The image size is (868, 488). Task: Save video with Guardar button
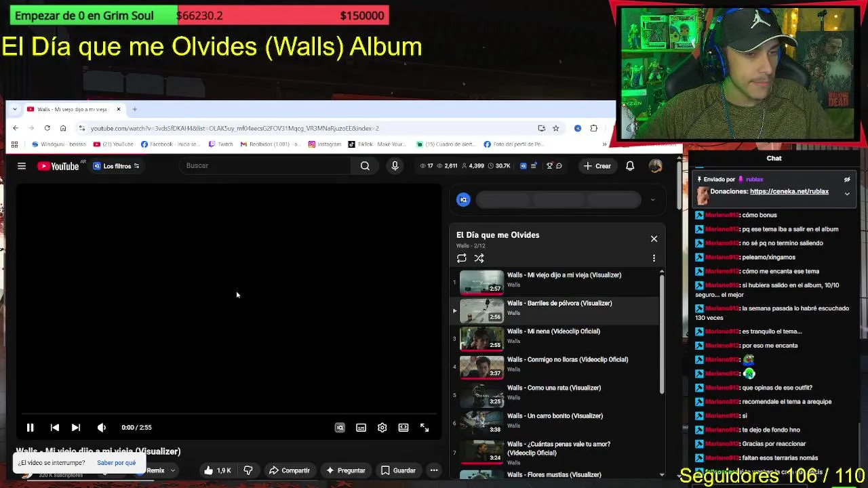(x=398, y=470)
